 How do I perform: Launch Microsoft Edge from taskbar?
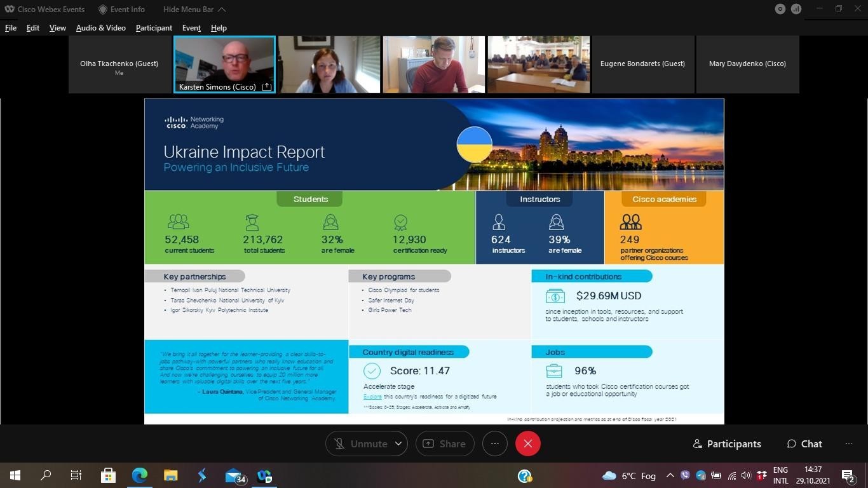[x=139, y=475]
